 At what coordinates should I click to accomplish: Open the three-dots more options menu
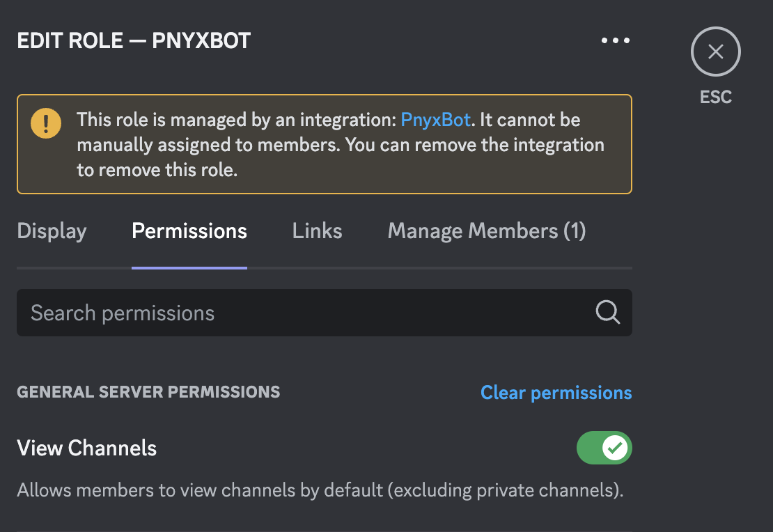616,40
